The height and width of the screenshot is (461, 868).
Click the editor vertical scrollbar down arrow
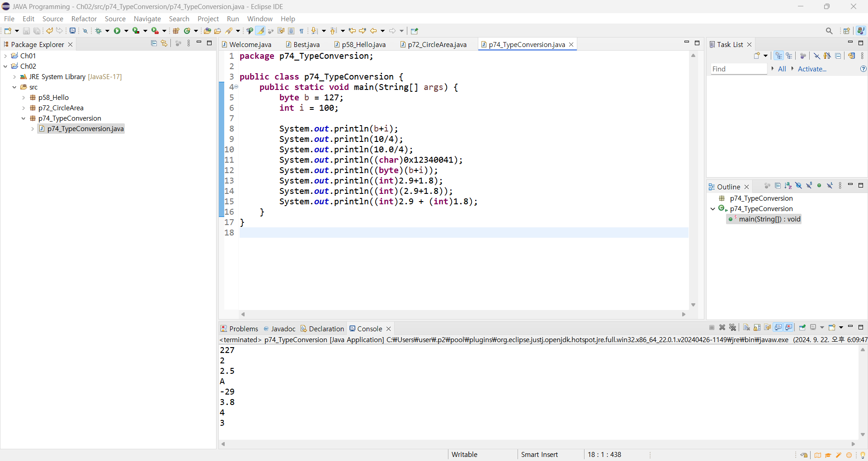(693, 305)
